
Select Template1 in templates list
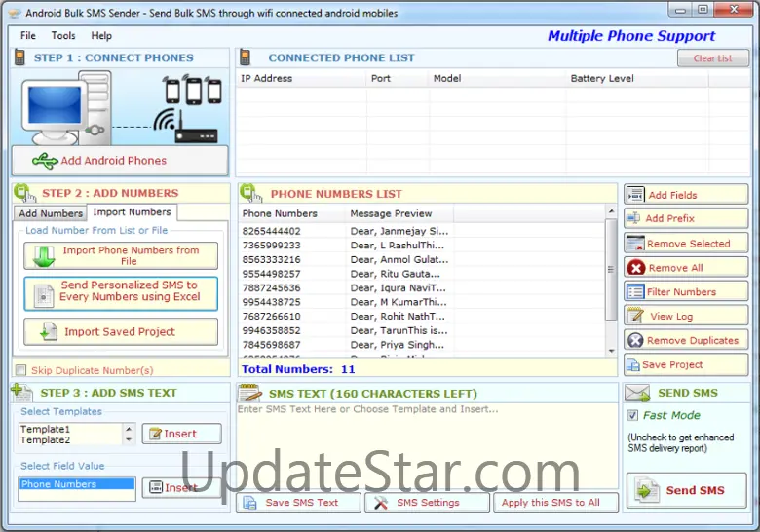[x=45, y=429]
